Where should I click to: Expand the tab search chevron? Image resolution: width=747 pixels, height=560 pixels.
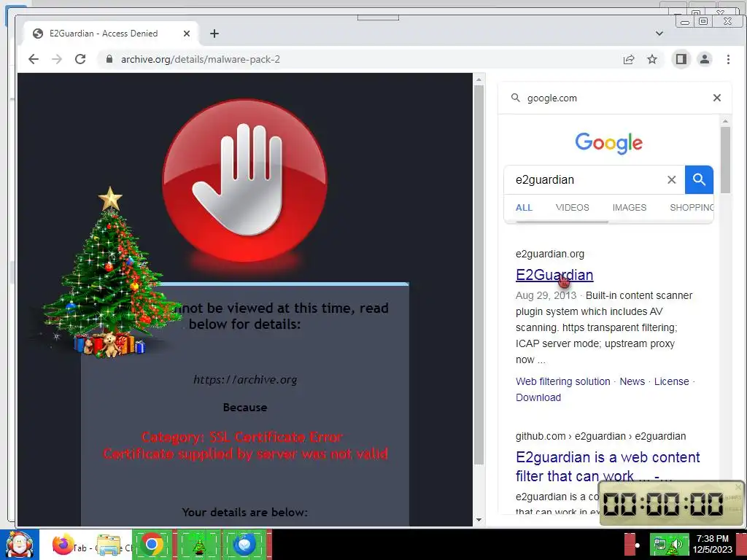point(659,34)
